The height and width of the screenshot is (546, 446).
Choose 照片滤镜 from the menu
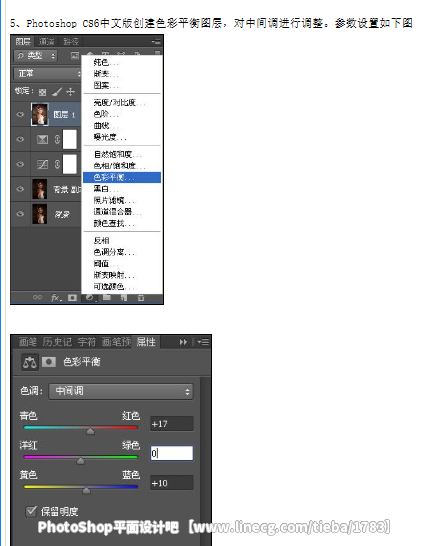point(122,200)
